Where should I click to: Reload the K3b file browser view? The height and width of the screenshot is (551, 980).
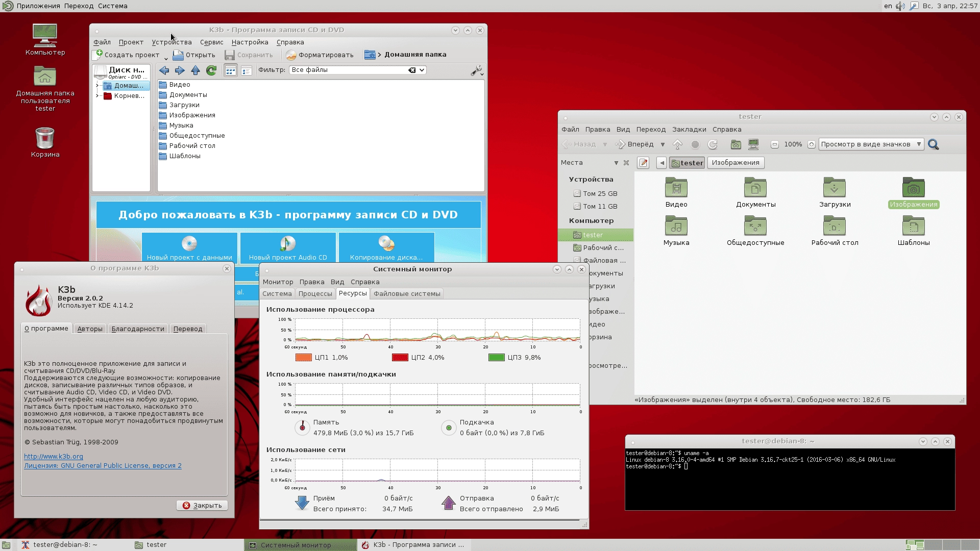pos(211,70)
